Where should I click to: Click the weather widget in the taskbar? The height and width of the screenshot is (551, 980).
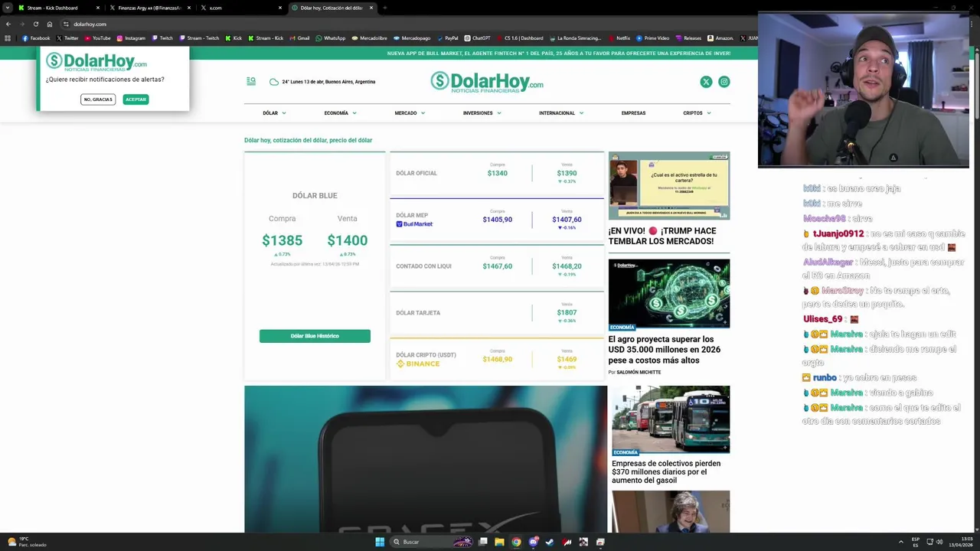(27, 542)
